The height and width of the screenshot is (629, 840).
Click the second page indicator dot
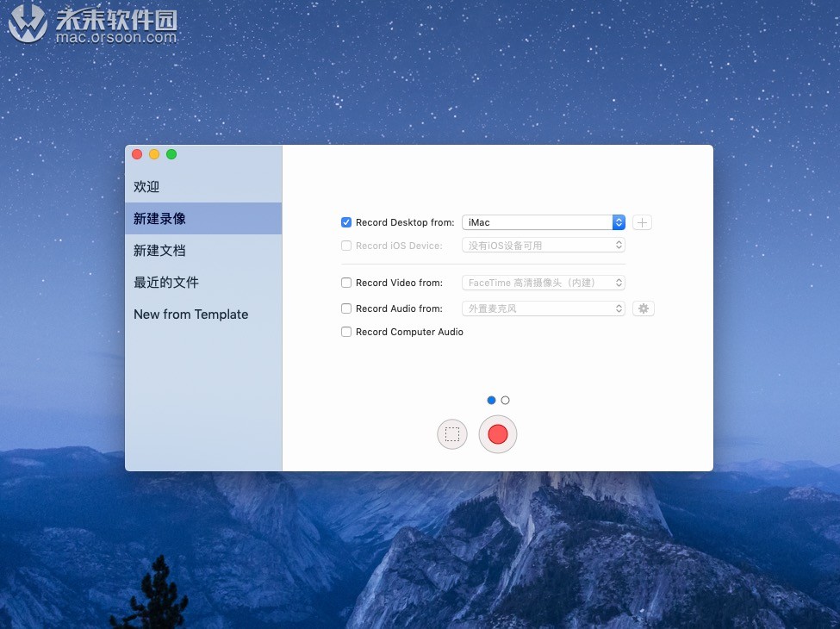coord(505,400)
